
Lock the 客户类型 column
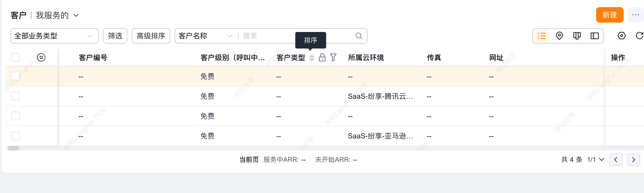coord(322,57)
